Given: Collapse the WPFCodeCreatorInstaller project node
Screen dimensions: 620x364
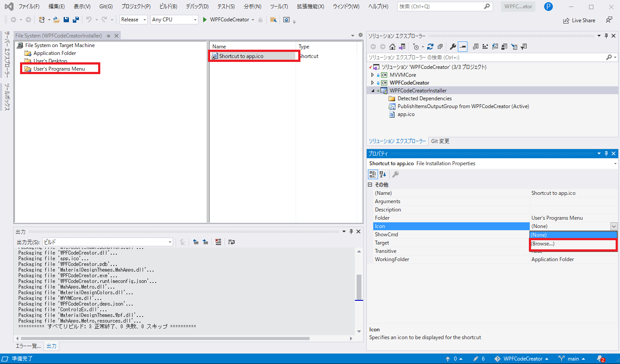Looking at the screenshot, I should (x=372, y=91).
